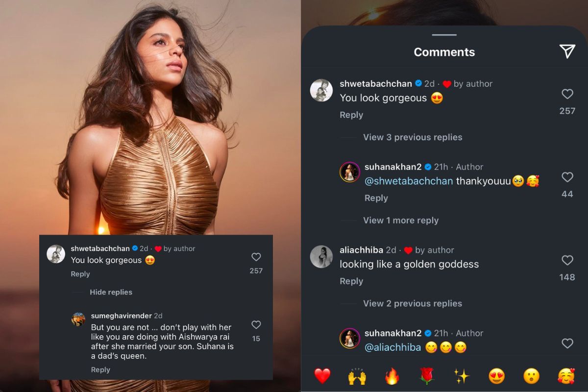
Task: Like aliachhiba's golden goddess comment
Action: point(567,260)
